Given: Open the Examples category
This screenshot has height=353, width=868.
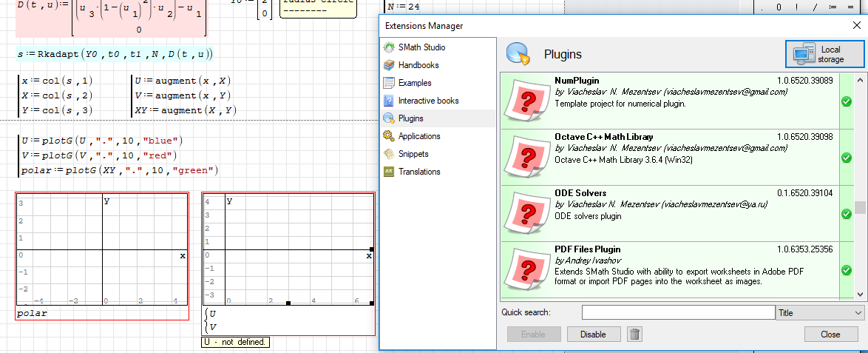Looking at the screenshot, I should (415, 83).
